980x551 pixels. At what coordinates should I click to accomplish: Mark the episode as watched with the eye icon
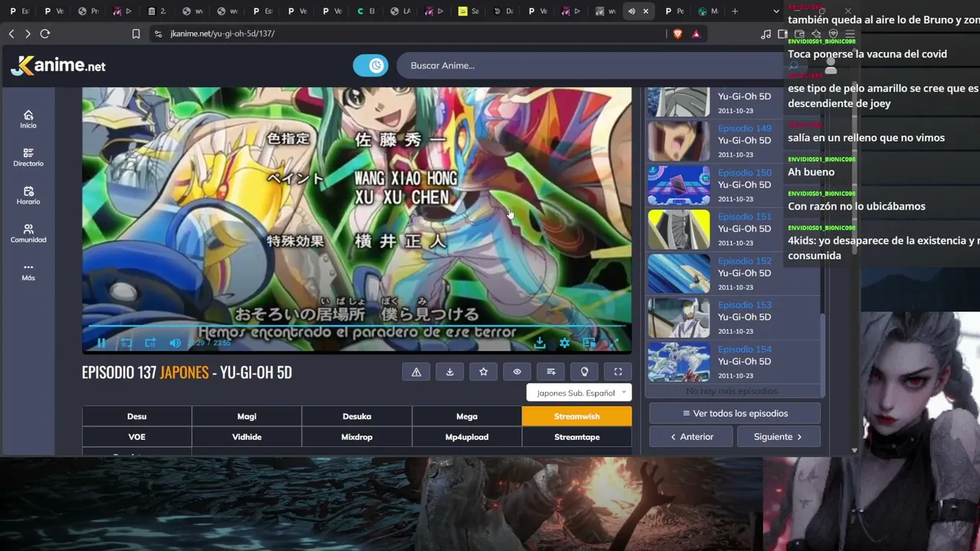518,372
